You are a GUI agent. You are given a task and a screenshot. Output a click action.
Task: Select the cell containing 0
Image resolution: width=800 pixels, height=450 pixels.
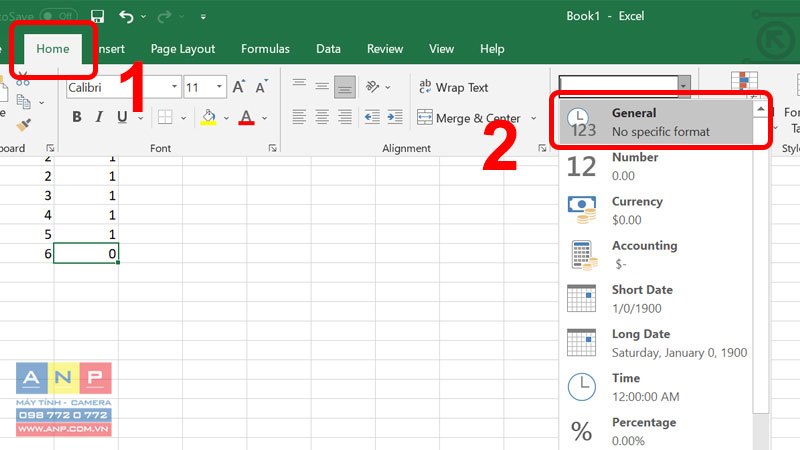[x=86, y=254]
